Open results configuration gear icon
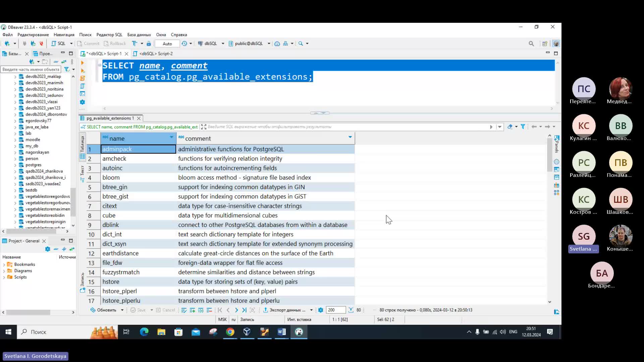 coord(321,310)
